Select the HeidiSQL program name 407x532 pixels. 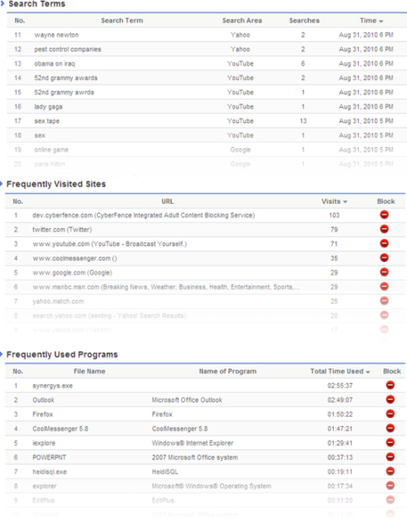[x=165, y=472]
